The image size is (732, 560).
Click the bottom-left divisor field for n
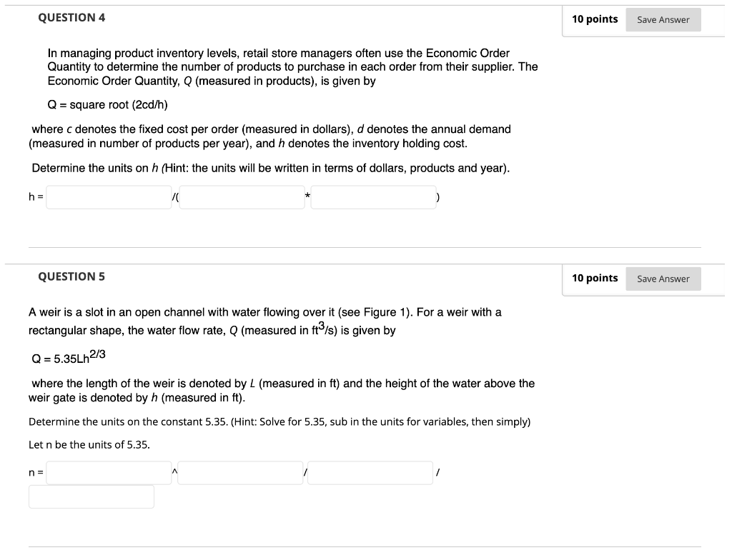91,496
